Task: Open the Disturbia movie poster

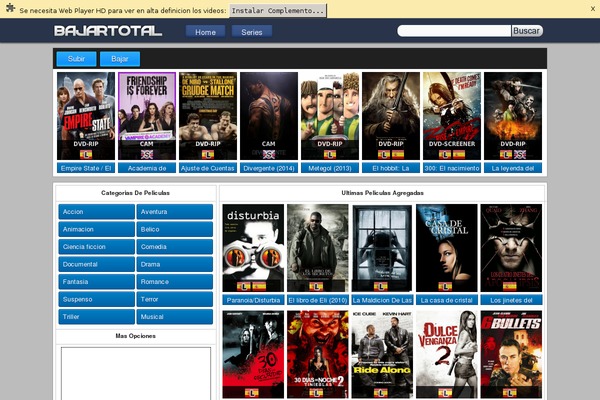Action: pos(253,248)
